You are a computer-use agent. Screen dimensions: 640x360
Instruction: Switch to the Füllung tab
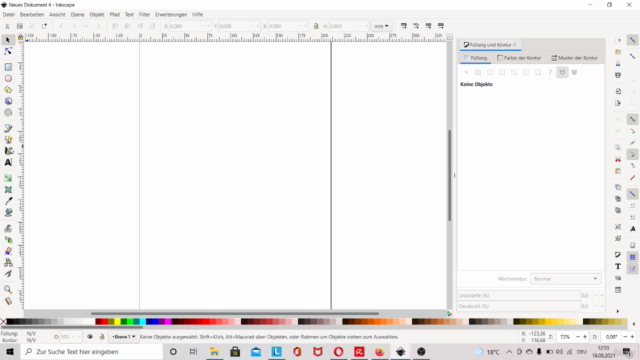(x=476, y=58)
